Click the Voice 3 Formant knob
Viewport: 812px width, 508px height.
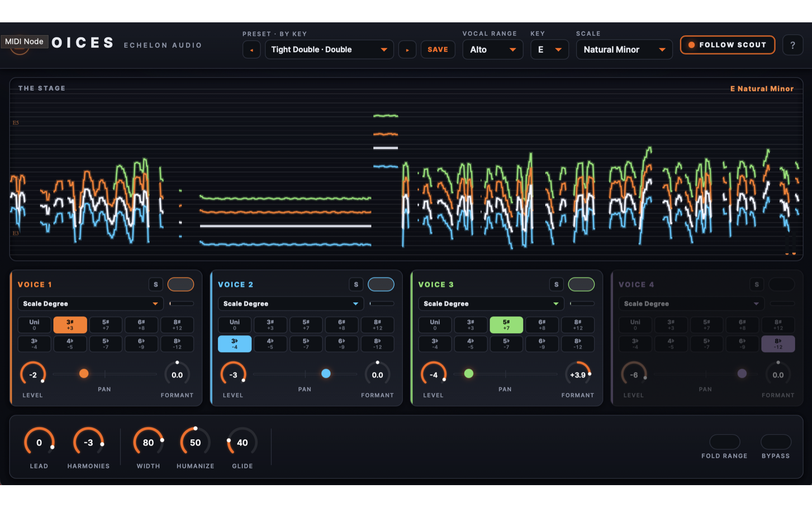point(578,375)
